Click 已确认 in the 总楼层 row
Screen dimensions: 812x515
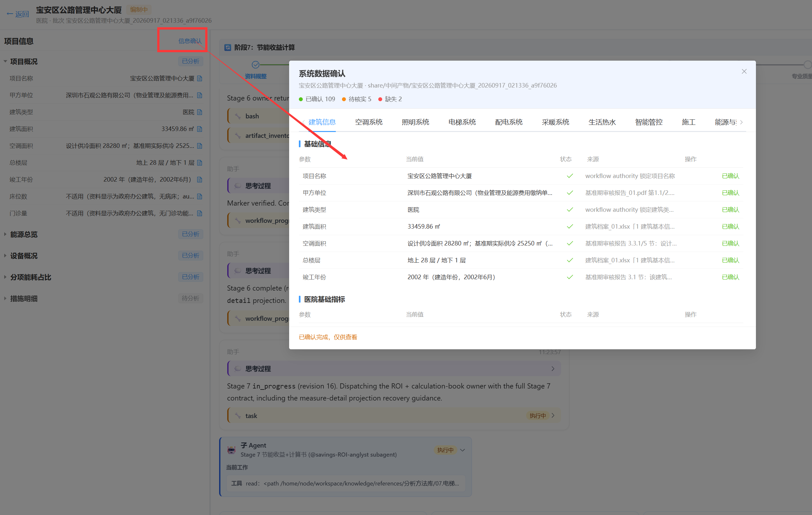coord(730,260)
